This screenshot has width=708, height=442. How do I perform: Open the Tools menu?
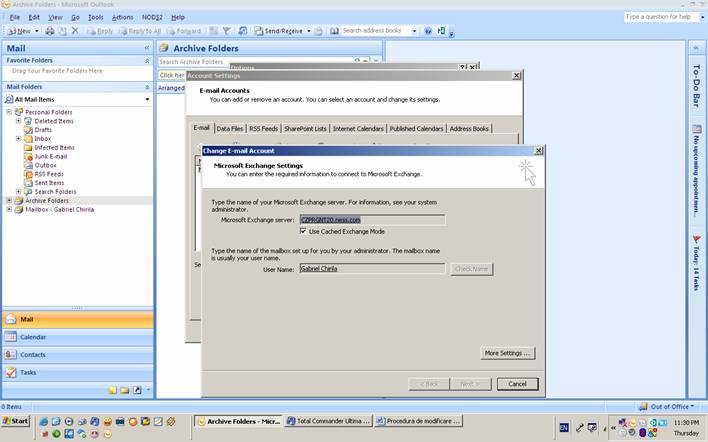click(x=95, y=17)
